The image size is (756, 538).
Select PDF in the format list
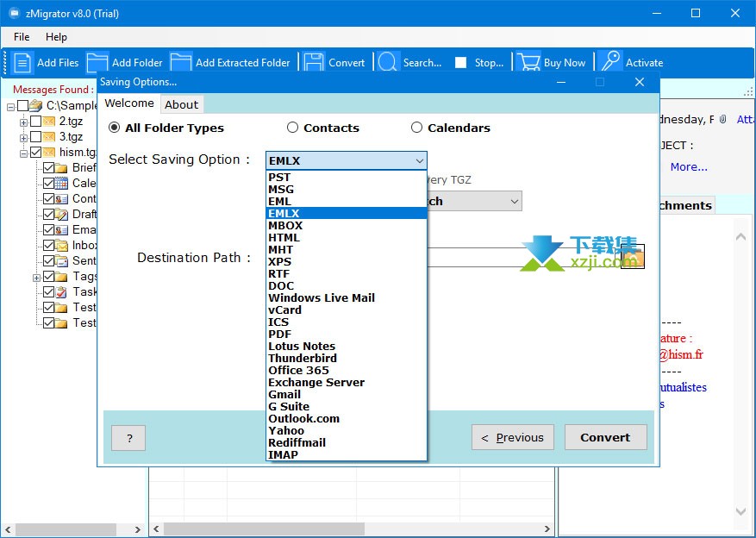347,334
